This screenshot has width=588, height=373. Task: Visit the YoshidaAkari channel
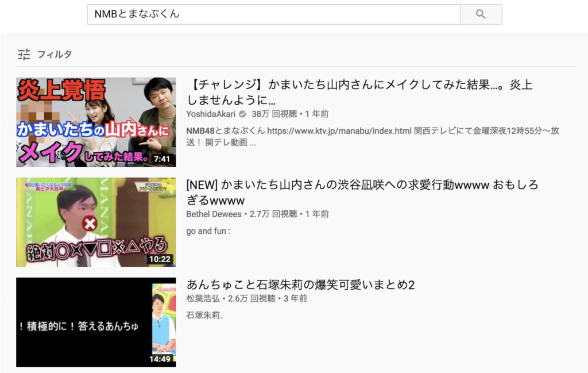click(211, 114)
